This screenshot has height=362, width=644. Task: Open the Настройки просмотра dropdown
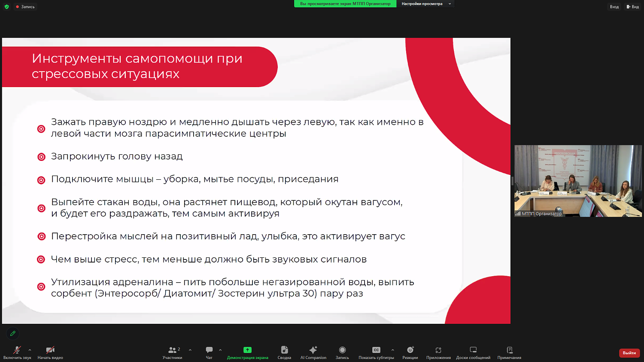[425, 4]
